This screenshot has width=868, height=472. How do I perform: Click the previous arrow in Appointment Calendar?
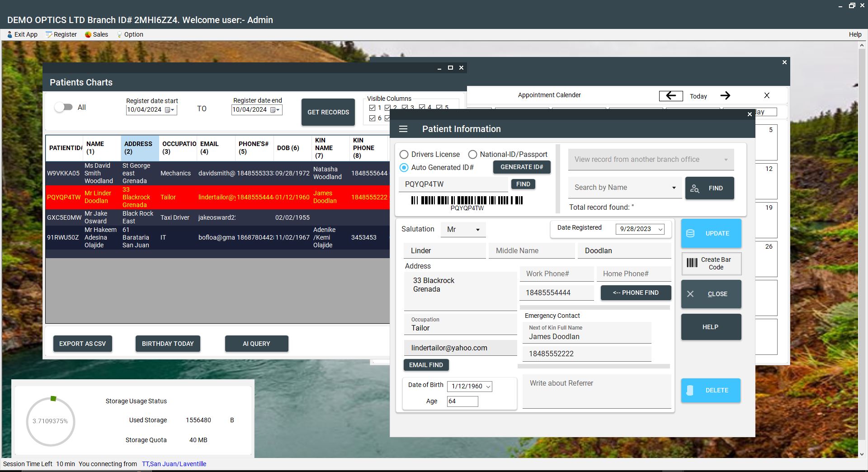[x=671, y=96]
